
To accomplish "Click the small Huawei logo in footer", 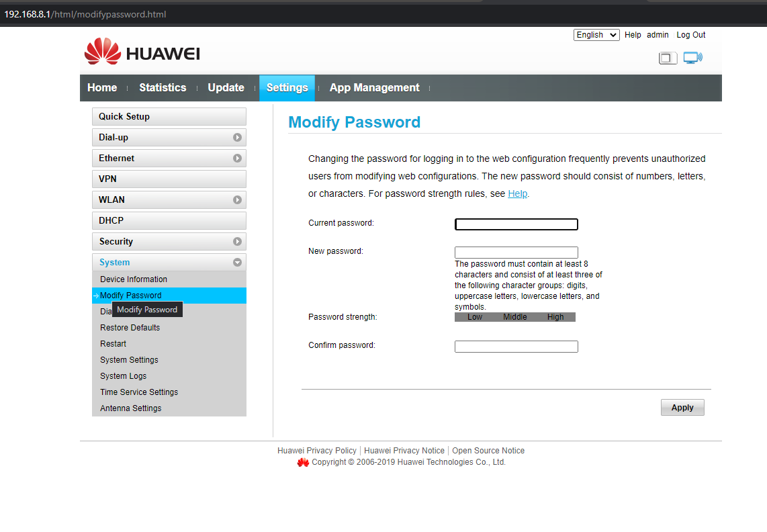I will [303, 462].
